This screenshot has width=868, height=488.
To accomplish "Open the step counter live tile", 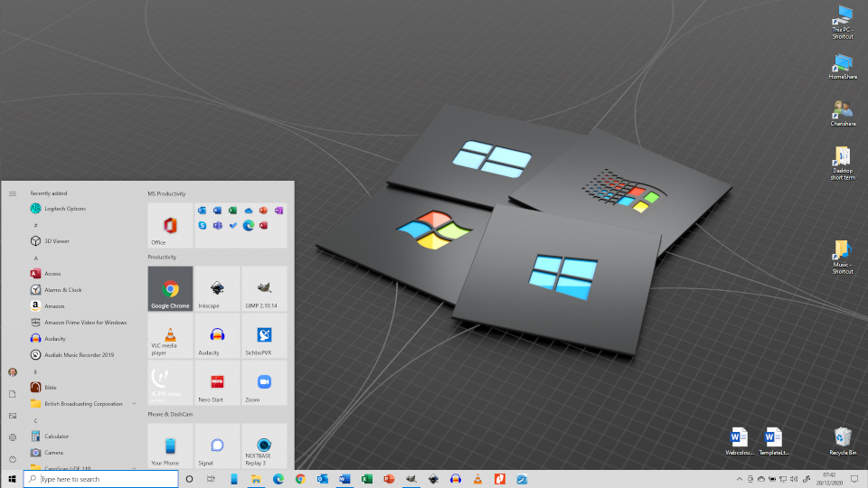I will tap(170, 383).
